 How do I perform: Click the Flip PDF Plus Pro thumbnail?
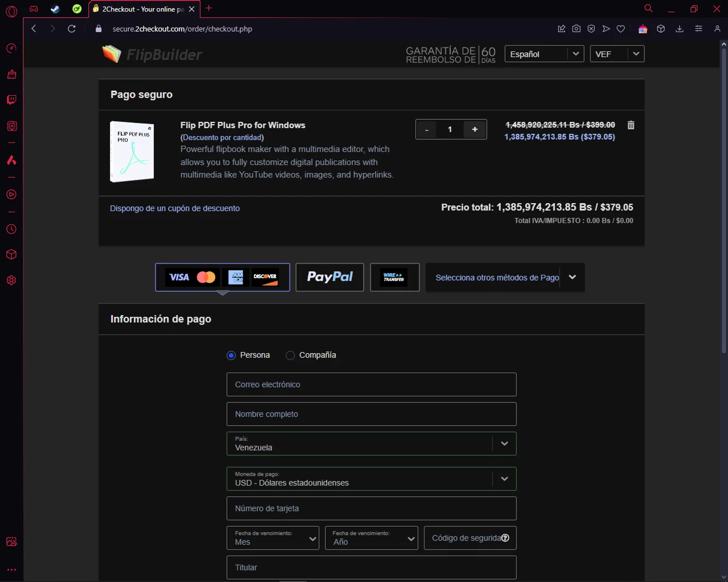(x=132, y=152)
